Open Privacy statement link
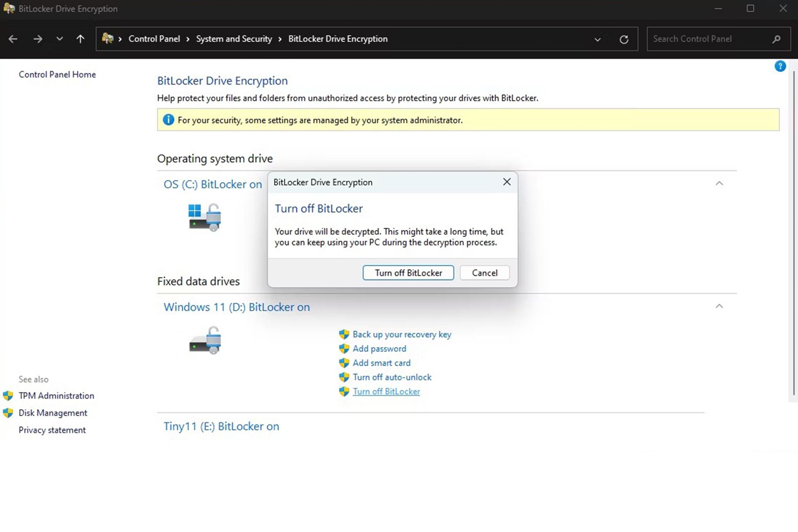Image resolution: width=798 pixels, height=532 pixels. [52, 430]
